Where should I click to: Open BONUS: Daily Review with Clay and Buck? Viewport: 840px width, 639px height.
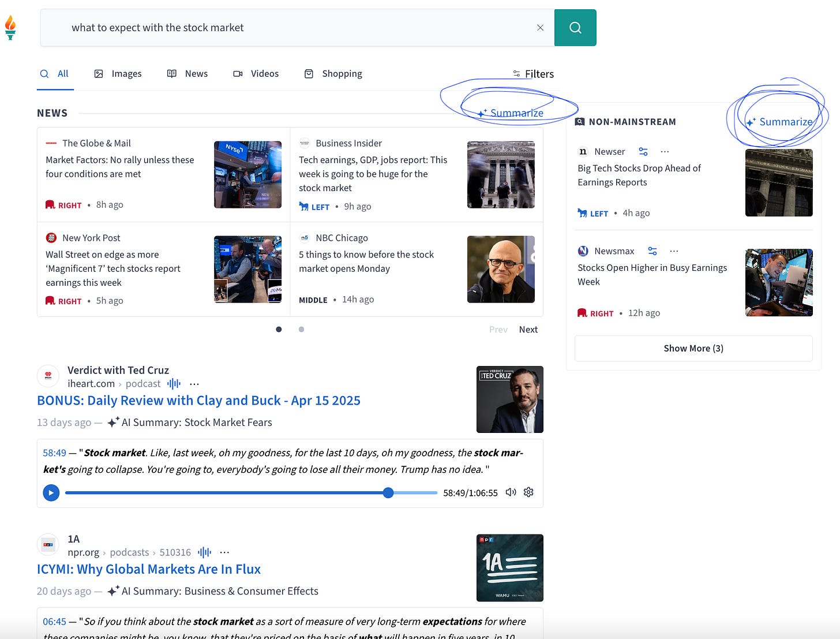198,401
